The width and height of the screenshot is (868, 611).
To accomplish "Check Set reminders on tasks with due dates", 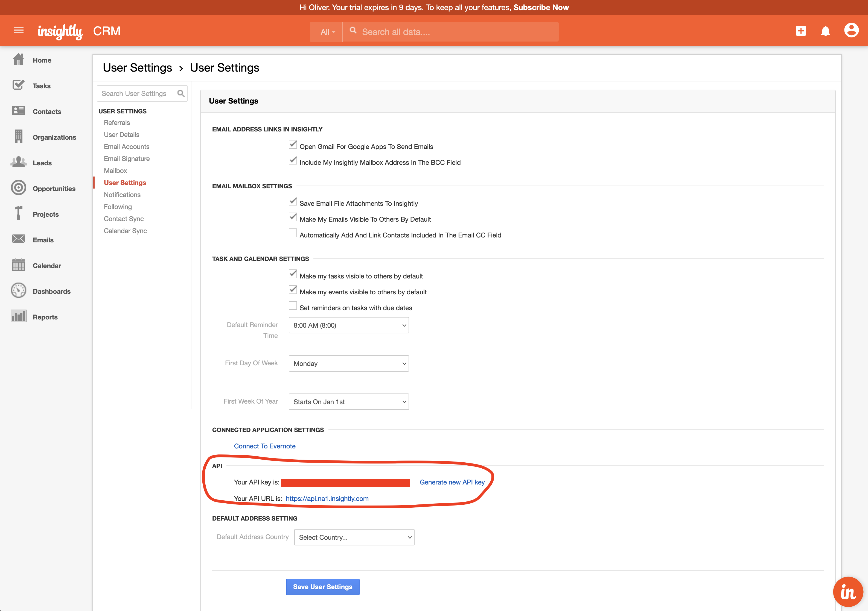I will tap(293, 306).
